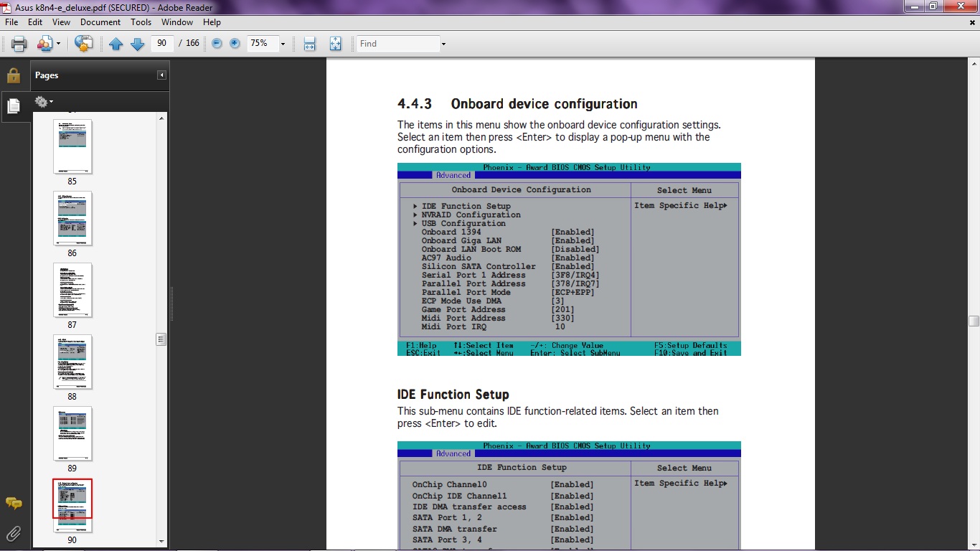Screen dimensions: 980x551
Task: Open the Edit menu
Action: tap(35, 22)
